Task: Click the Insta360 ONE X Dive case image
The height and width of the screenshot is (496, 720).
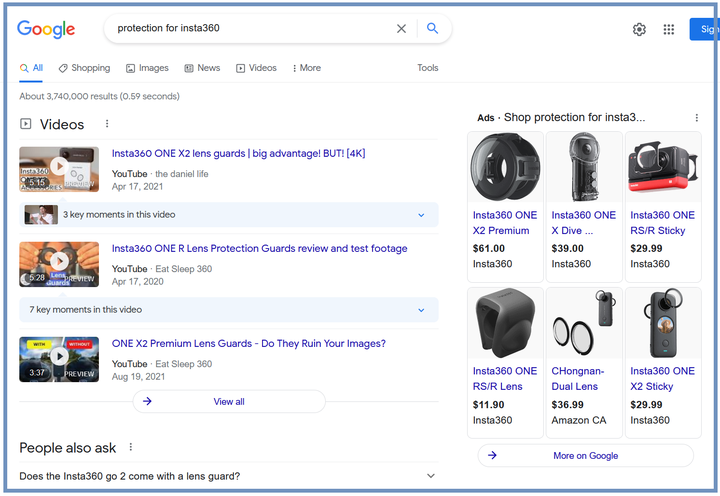Action: tap(584, 167)
